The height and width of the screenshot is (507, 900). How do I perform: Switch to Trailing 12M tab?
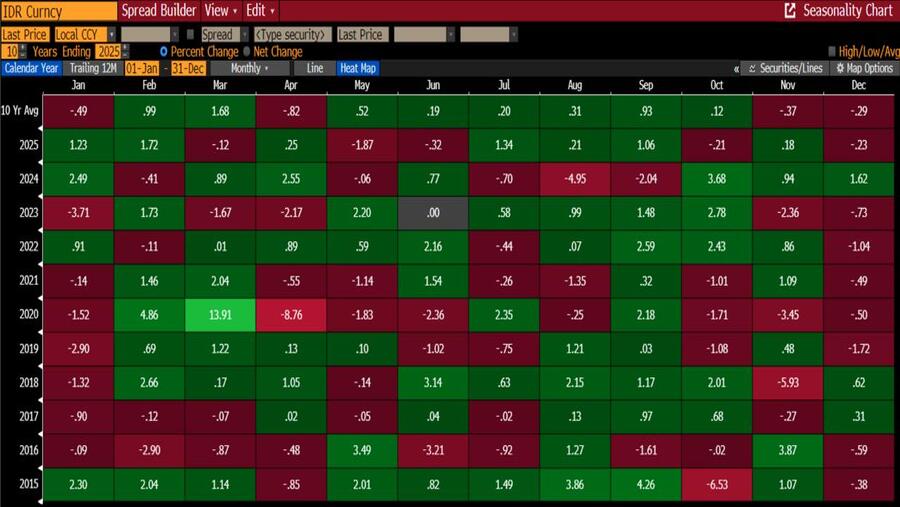point(91,68)
